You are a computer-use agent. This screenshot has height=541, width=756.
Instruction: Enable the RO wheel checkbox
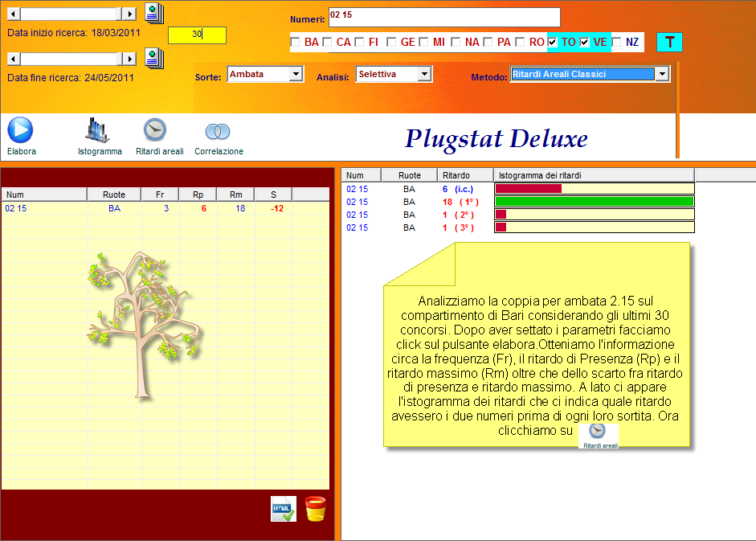pos(520,42)
